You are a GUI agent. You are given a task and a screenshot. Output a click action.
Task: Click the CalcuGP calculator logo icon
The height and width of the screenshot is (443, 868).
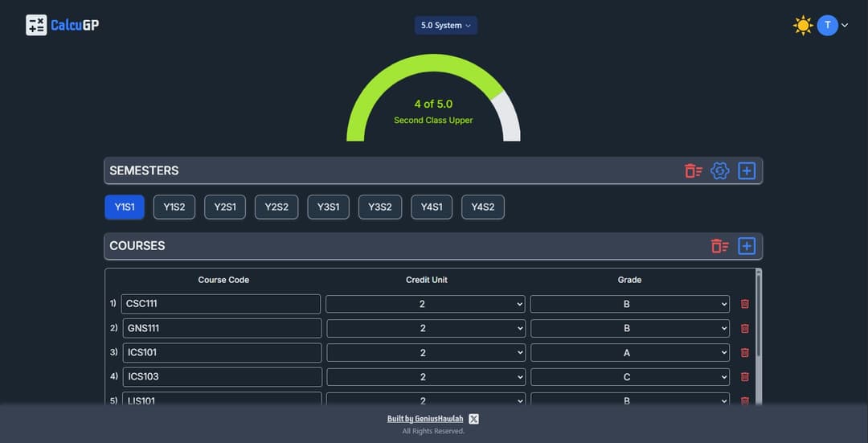pyautogui.click(x=36, y=25)
